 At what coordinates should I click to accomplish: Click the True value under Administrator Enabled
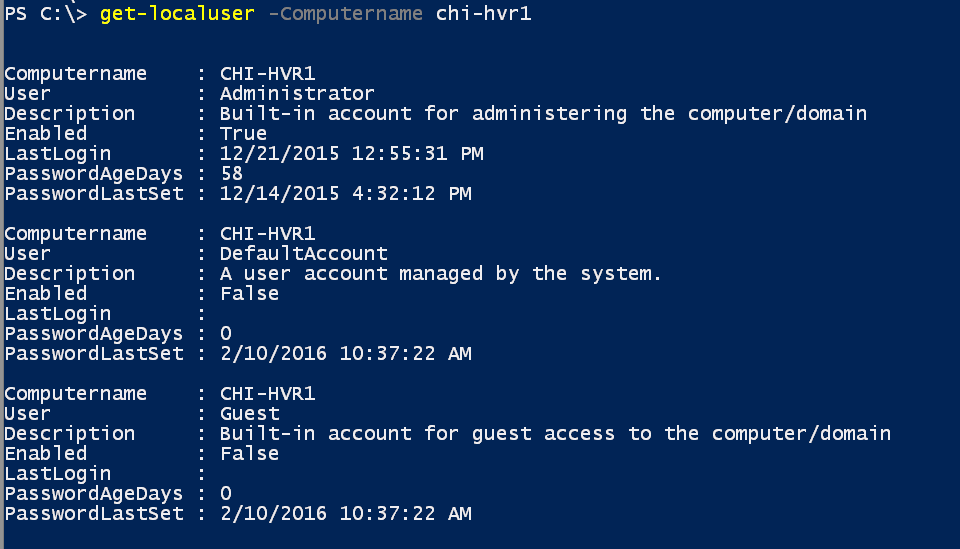pos(243,133)
